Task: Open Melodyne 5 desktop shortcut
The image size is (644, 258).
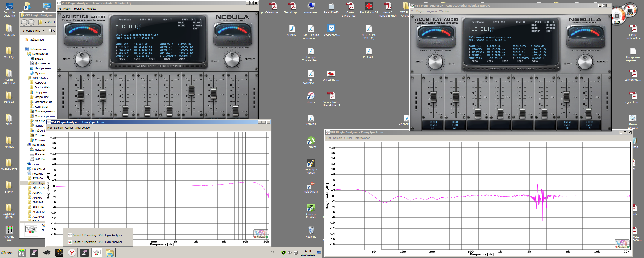Action: pos(311,187)
